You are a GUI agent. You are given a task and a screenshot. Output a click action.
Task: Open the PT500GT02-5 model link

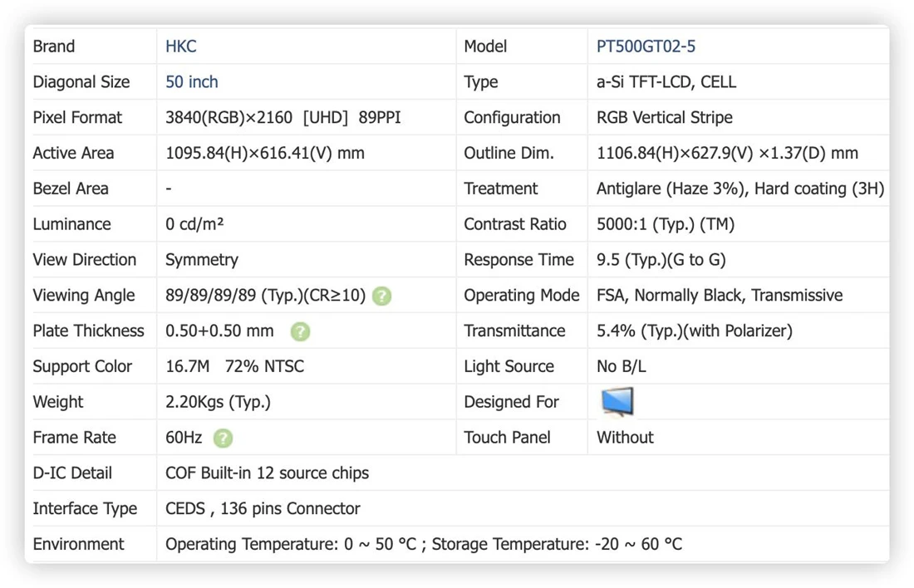pyautogui.click(x=646, y=46)
